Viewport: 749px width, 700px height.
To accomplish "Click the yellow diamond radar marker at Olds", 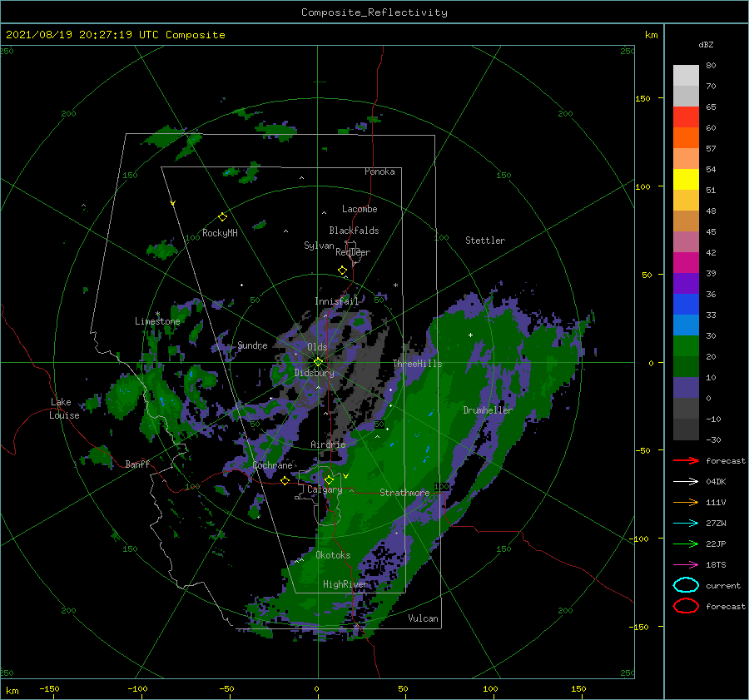I will coord(318,362).
